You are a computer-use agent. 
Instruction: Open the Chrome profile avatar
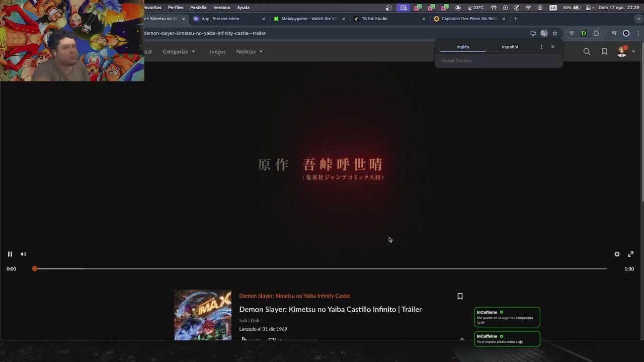coord(626,33)
